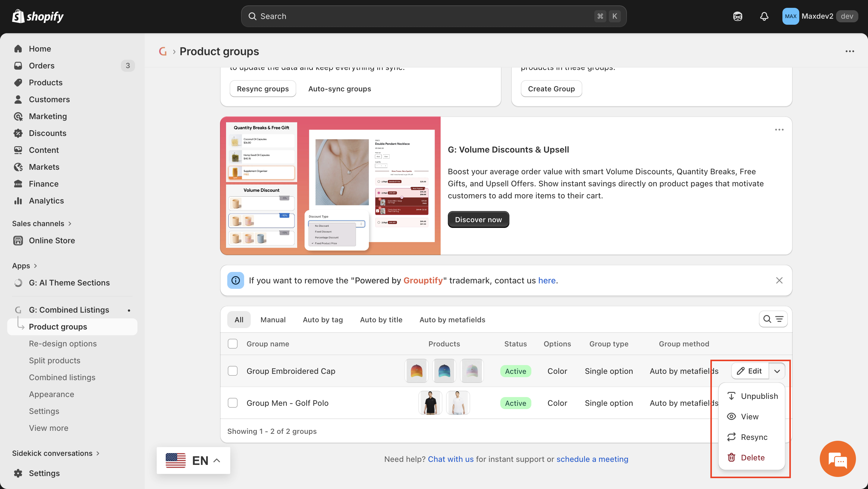868x489 pixels.
Task: Open the Sidekick assistant icon in top bar
Action: pos(737,16)
